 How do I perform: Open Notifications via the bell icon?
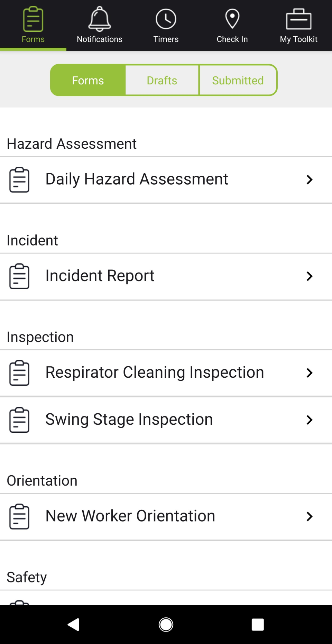99,19
